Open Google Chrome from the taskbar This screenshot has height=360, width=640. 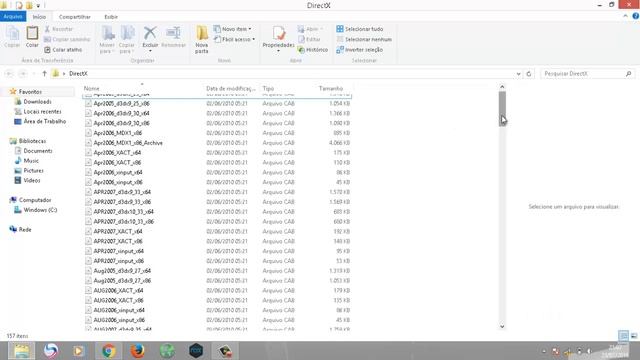109,351
